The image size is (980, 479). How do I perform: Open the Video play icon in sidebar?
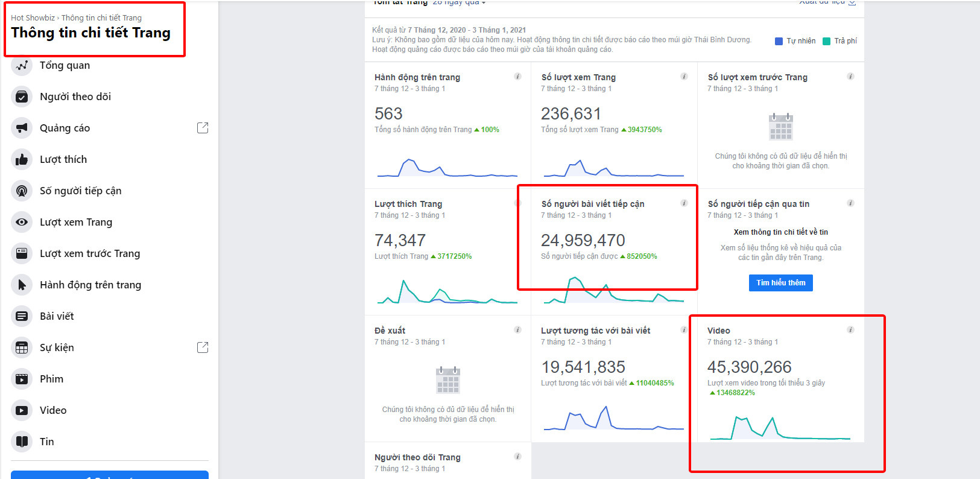(22, 410)
